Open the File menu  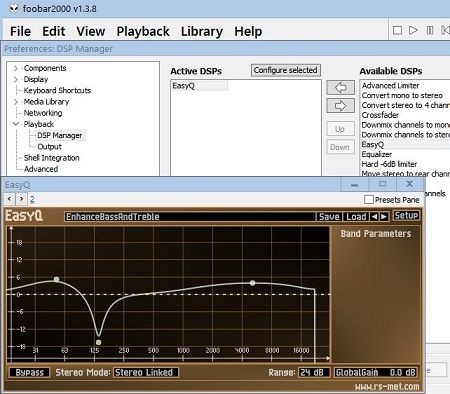click(20, 31)
